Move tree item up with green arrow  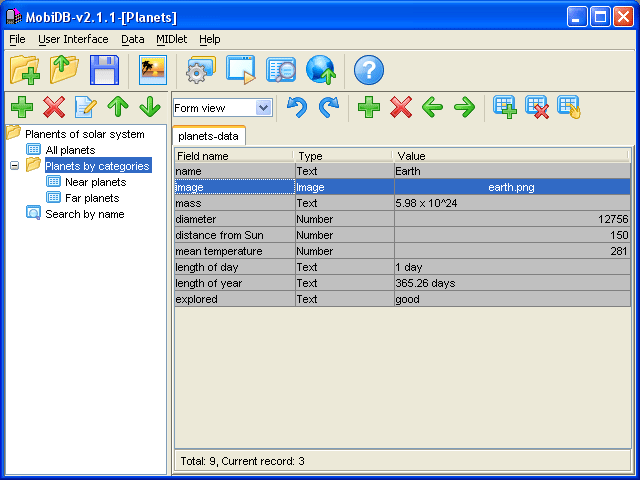point(118,107)
